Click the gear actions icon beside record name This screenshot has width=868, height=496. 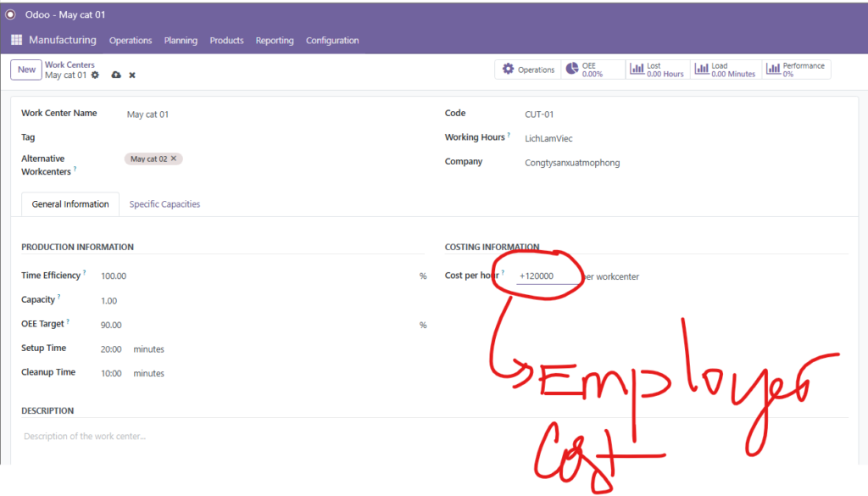95,75
